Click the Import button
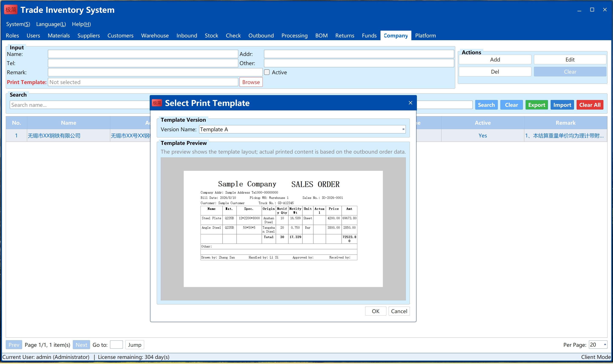Image resolution: width=613 pixels, height=364 pixels. 562,105
